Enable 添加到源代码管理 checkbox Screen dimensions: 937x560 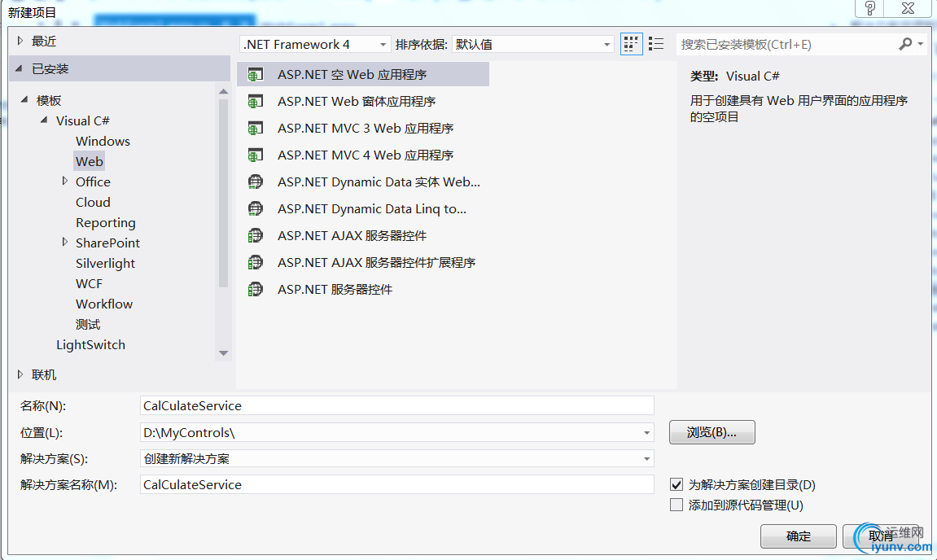coord(676,505)
